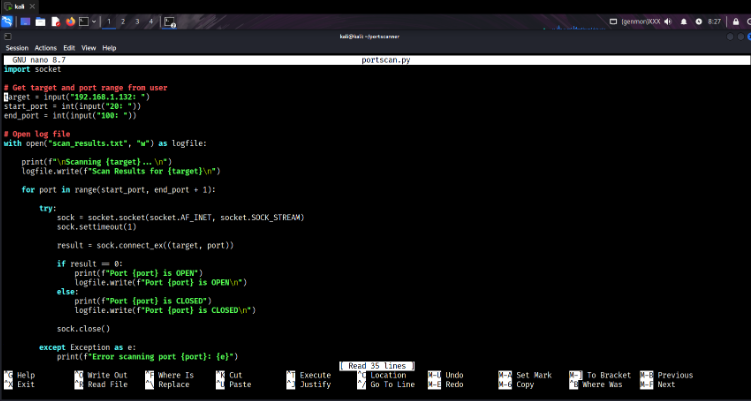
Task: Click the GNU nano 8.7 title text
Action: (x=39, y=60)
